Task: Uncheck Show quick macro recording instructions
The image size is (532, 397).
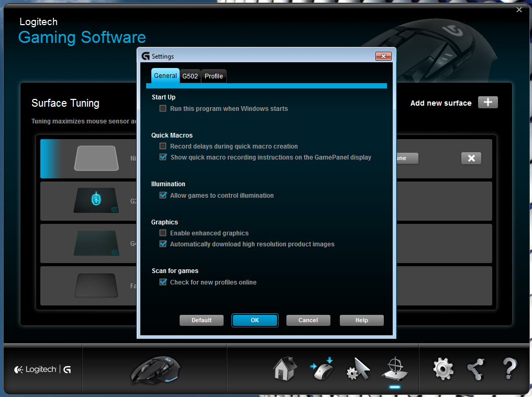Action: point(163,157)
